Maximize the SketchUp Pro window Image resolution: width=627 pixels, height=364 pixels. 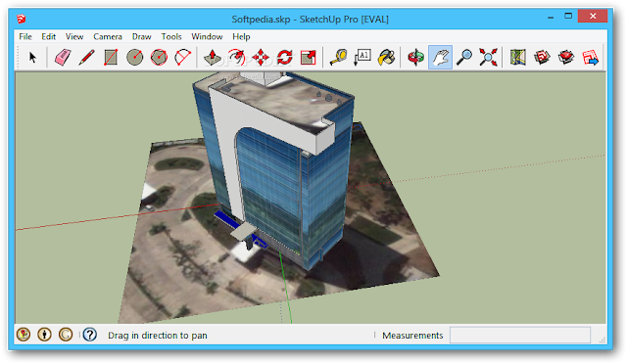point(568,17)
